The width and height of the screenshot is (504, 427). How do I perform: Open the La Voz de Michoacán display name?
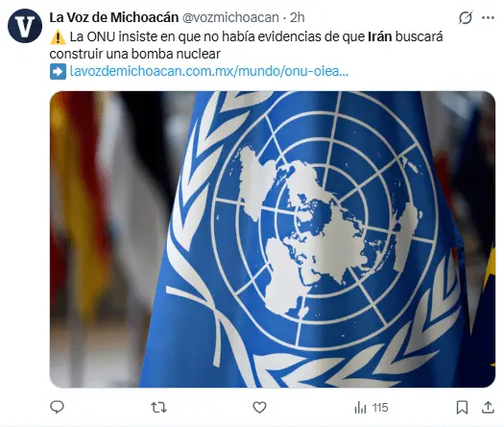tap(114, 17)
